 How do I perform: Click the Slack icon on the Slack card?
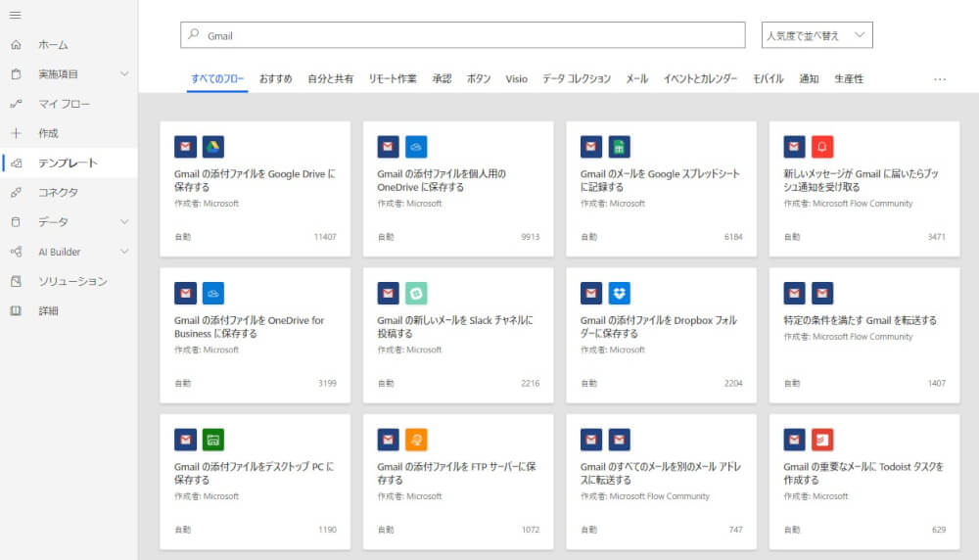416,293
